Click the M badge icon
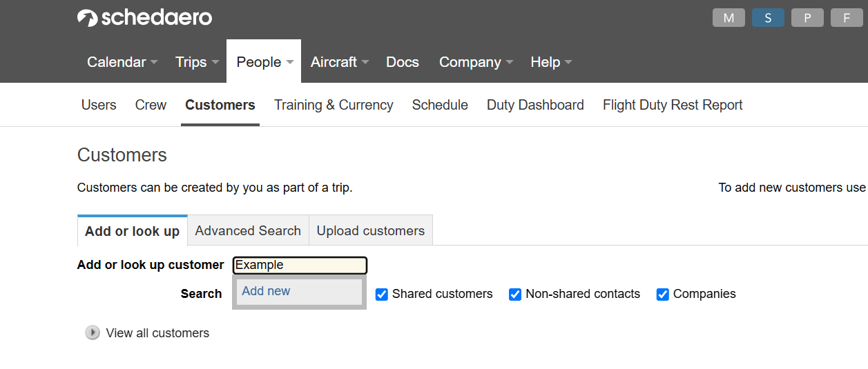The width and height of the screenshot is (868, 369). coord(729,18)
